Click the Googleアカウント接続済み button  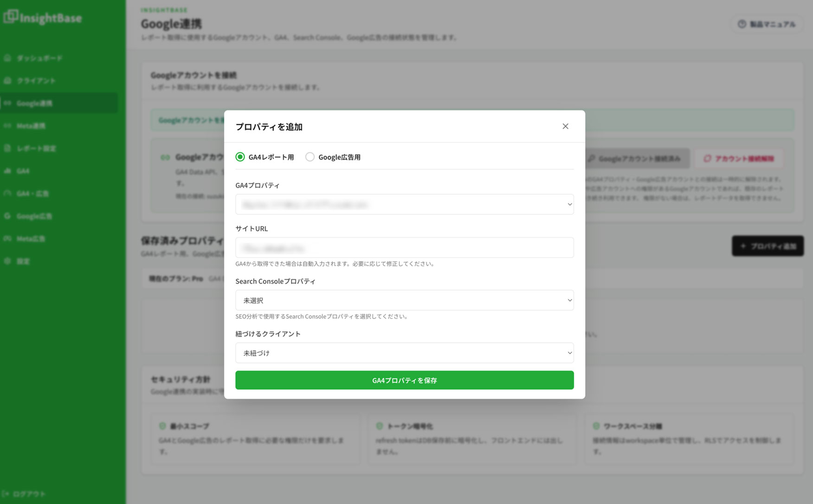coord(637,159)
